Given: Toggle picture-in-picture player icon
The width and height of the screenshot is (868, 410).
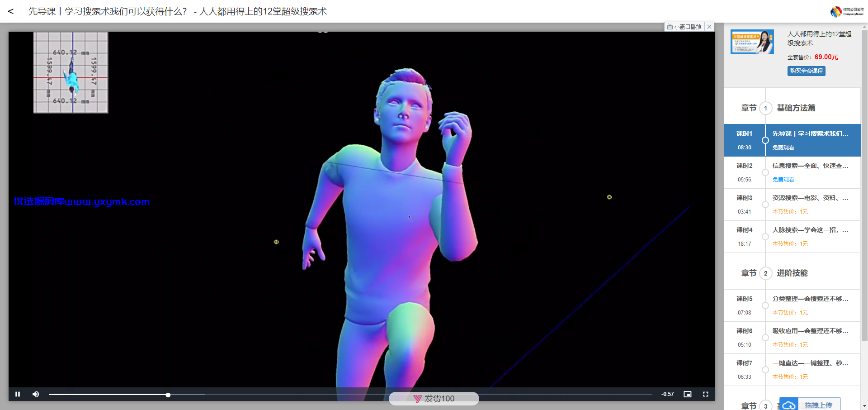Looking at the screenshot, I should tap(688, 394).
